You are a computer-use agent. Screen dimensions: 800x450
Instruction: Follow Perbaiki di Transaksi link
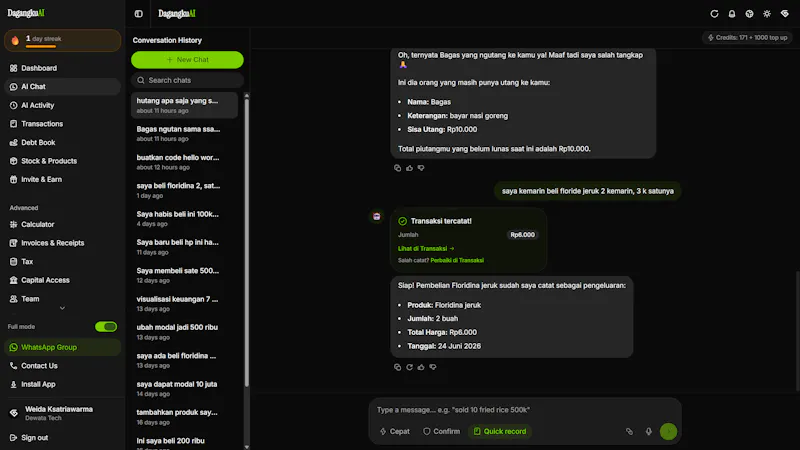click(457, 260)
